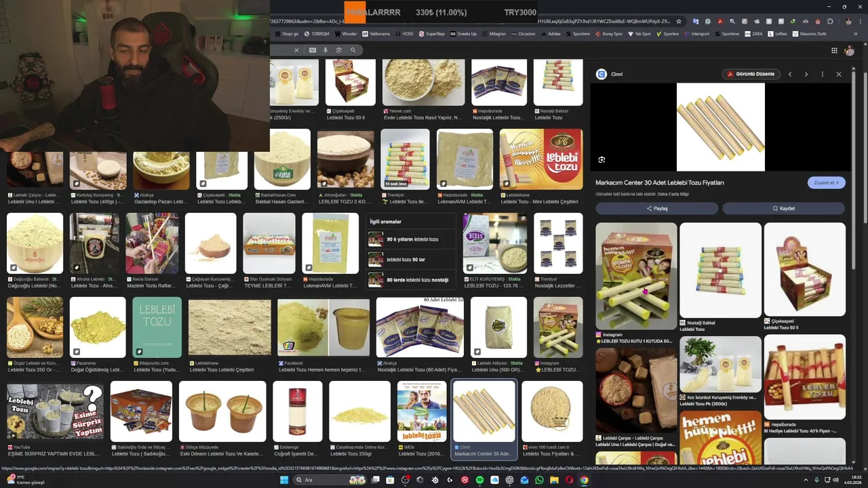Open weather widget showing 11°C

(26, 480)
